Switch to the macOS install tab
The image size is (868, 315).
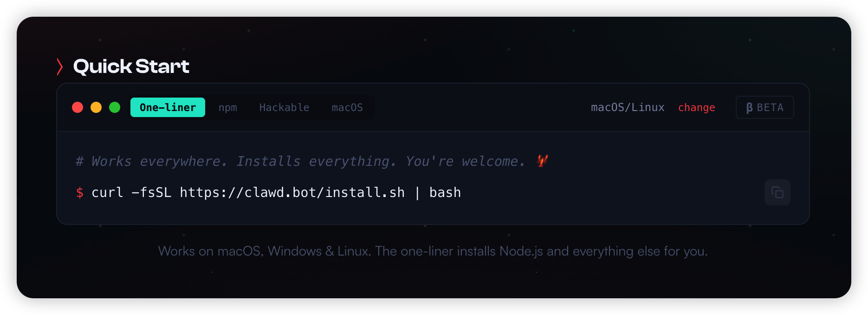click(x=347, y=107)
